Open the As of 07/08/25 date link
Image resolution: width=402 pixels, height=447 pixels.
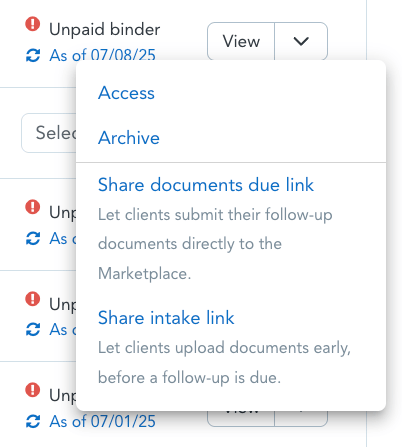[x=103, y=55]
